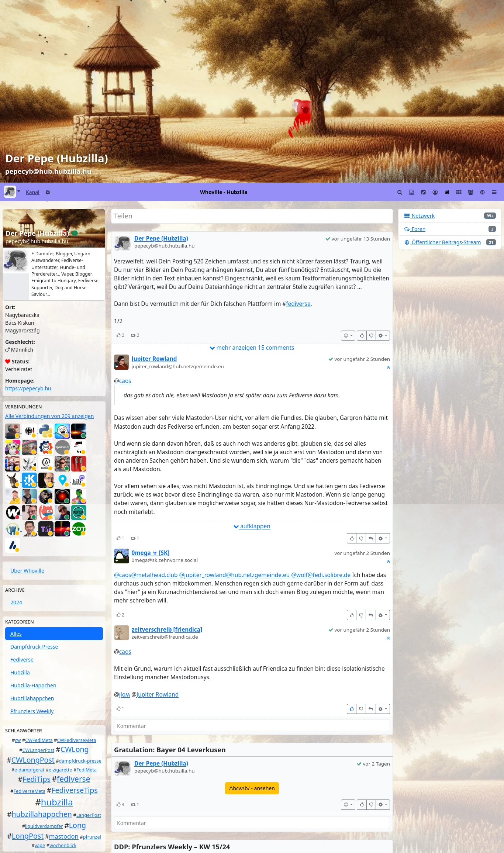Viewport: 504px width, 853px height.
Task: Select the Fediverse category
Action: coord(22,659)
